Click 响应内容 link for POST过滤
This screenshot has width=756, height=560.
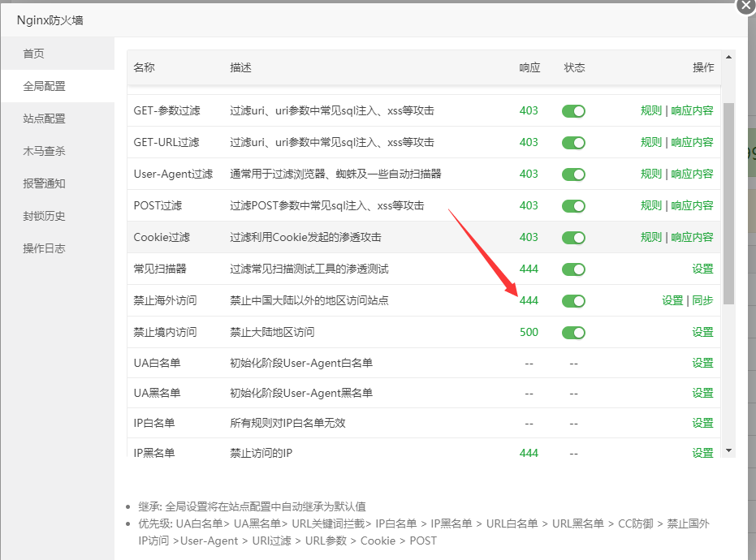[x=692, y=205]
